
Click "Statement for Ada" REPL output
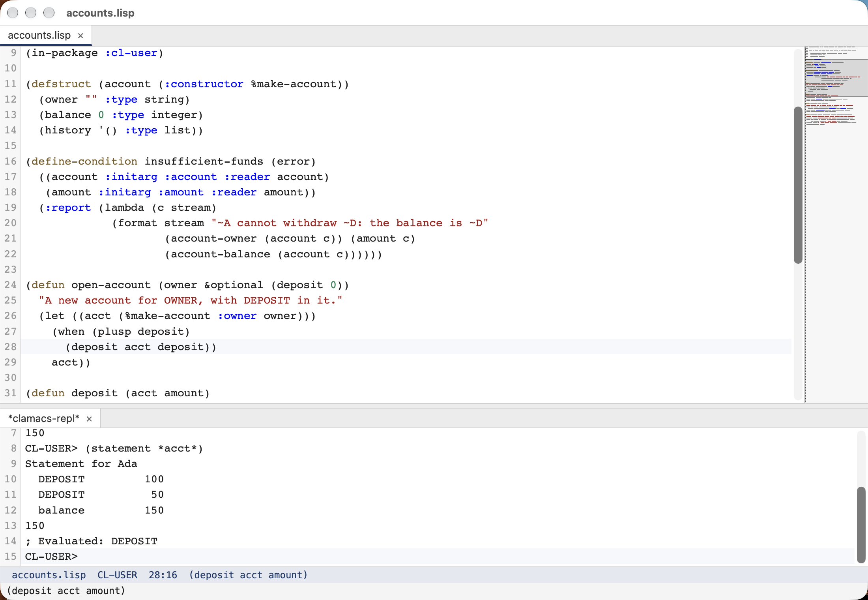[x=81, y=464]
